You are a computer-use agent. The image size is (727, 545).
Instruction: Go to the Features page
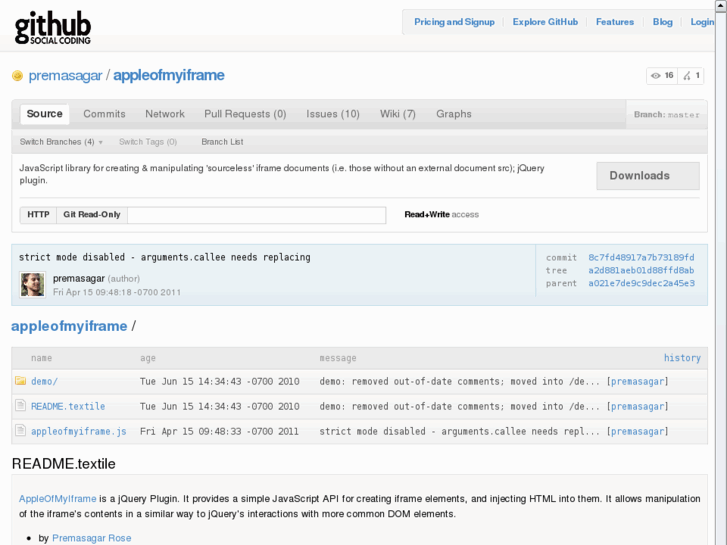615,22
